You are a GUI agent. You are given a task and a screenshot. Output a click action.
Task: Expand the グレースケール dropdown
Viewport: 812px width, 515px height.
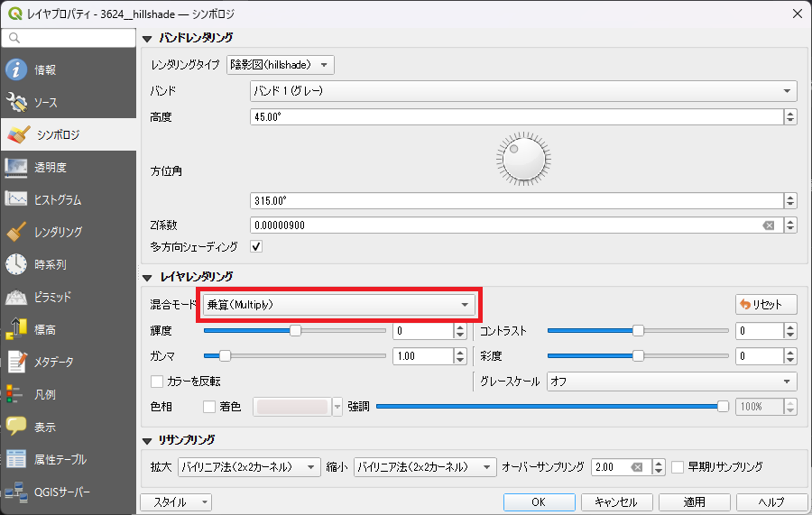[672, 382]
